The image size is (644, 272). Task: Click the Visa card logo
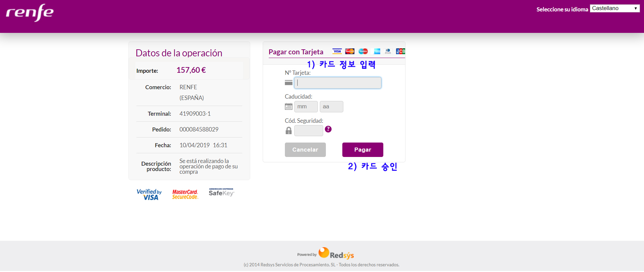pyautogui.click(x=337, y=51)
